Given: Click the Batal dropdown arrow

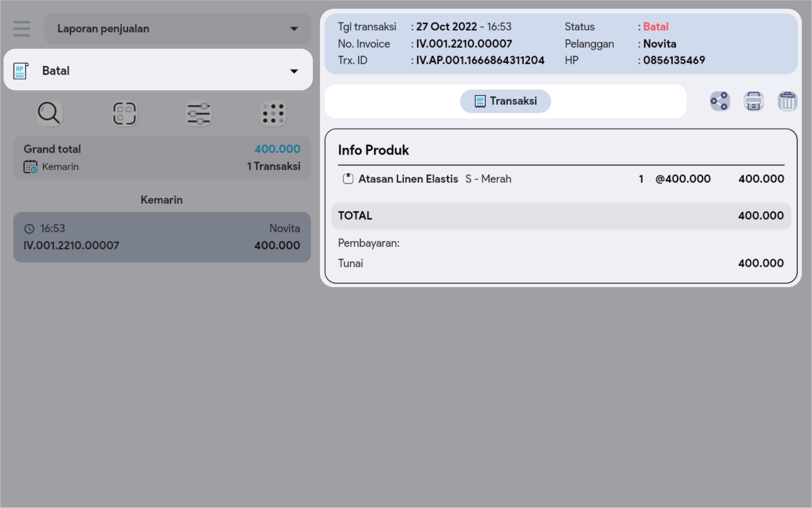Looking at the screenshot, I should (294, 71).
